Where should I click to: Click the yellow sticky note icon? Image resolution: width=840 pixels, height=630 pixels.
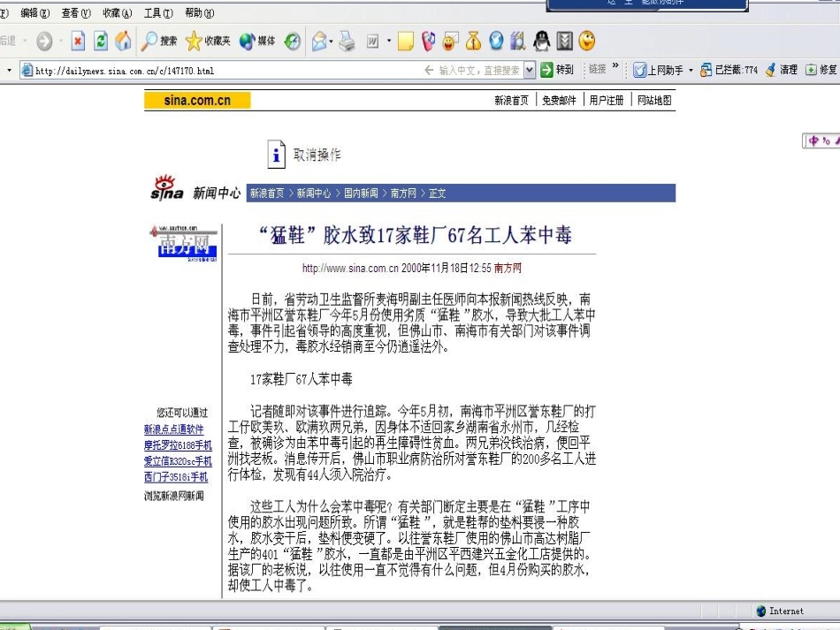pyautogui.click(x=406, y=42)
